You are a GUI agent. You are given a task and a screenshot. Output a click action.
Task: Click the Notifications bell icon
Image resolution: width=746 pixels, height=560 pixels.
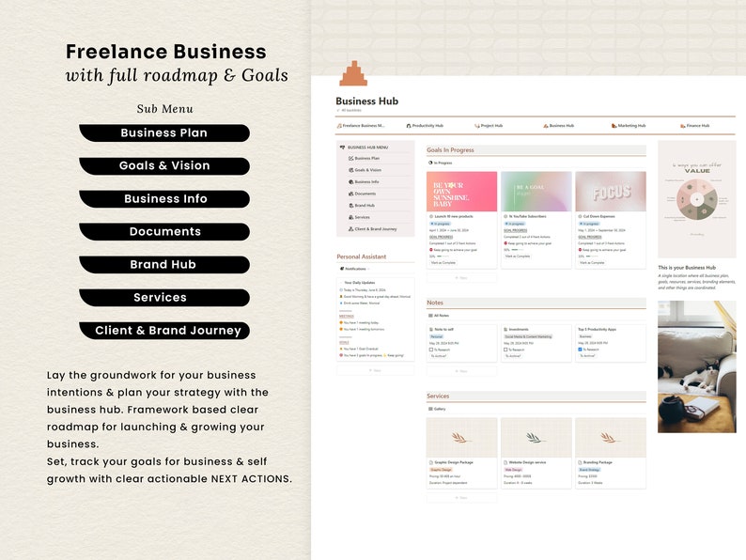point(342,269)
